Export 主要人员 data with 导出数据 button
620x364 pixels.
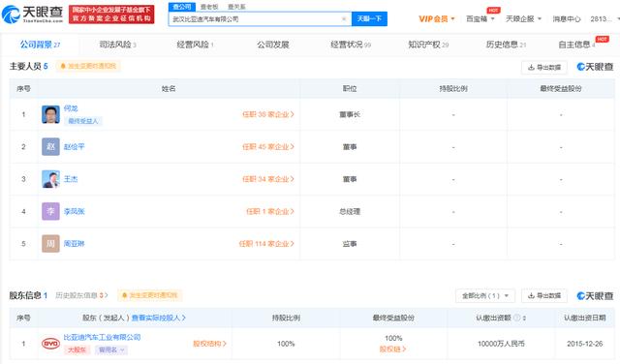pos(544,67)
